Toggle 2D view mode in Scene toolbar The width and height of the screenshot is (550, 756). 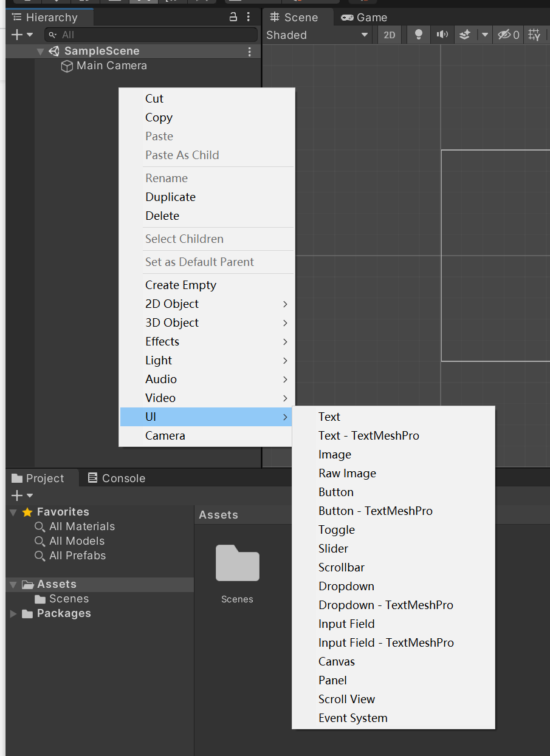click(x=390, y=35)
